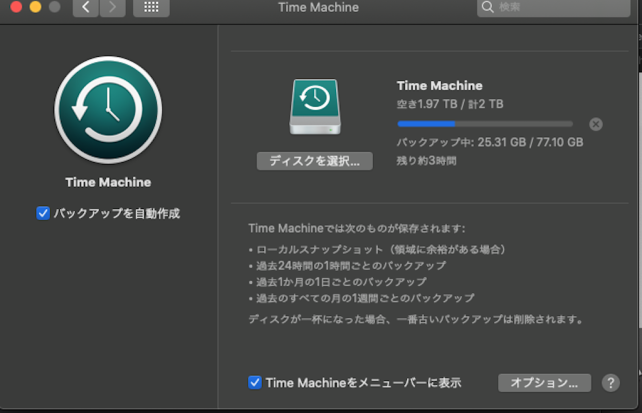Click the ディスクが一杯になった場合 notice text
The image size is (642, 413).
click(416, 319)
